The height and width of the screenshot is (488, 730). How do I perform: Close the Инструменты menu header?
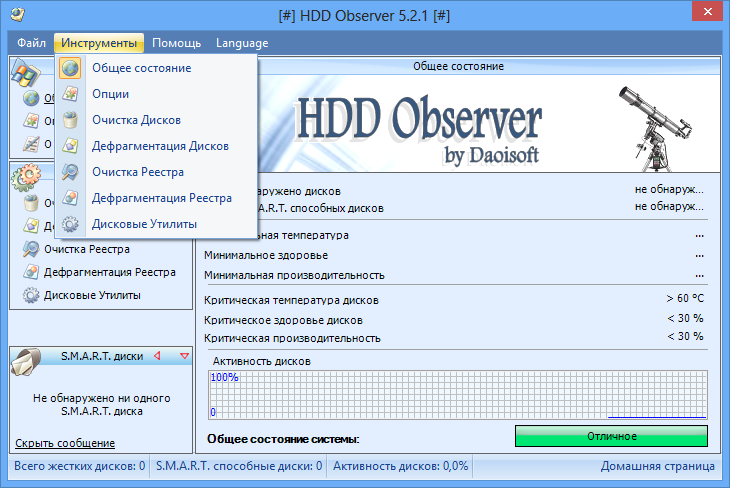[99, 43]
